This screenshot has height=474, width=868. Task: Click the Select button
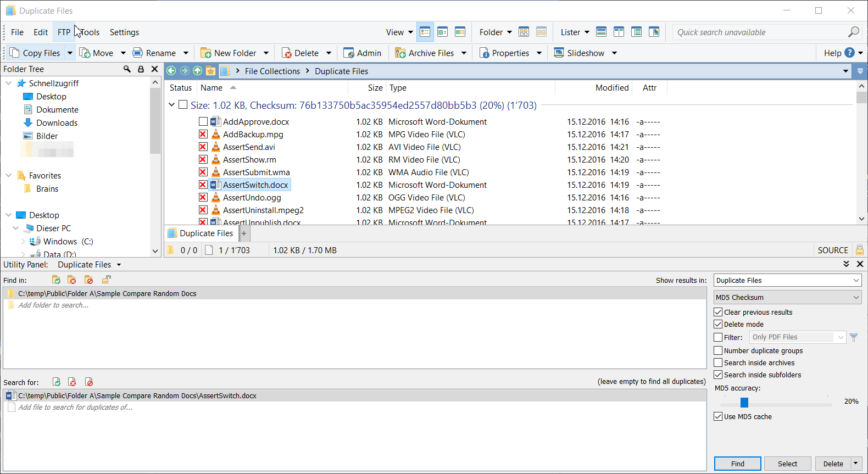click(x=787, y=464)
